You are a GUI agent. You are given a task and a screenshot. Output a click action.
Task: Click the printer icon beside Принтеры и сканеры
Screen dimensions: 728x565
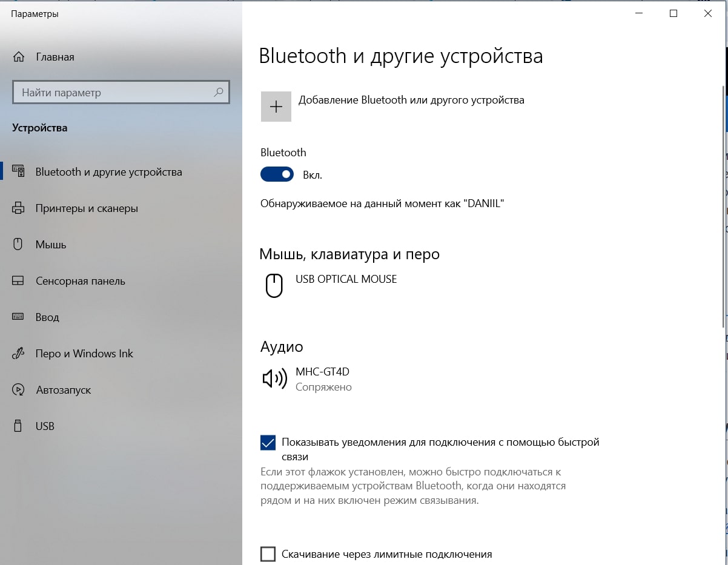point(18,208)
